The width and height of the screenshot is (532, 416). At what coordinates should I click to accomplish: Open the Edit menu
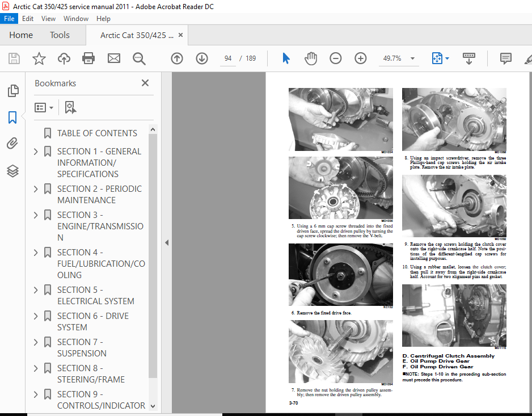click(27, 19)
